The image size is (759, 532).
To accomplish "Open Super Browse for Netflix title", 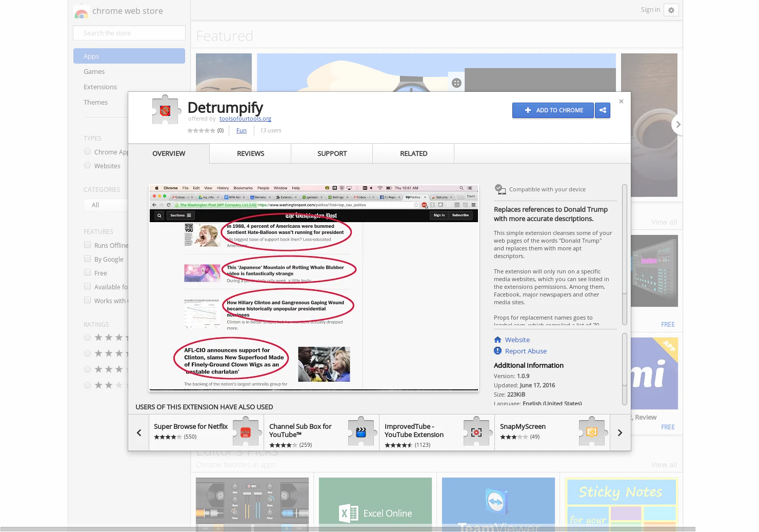I will [191, 426].
